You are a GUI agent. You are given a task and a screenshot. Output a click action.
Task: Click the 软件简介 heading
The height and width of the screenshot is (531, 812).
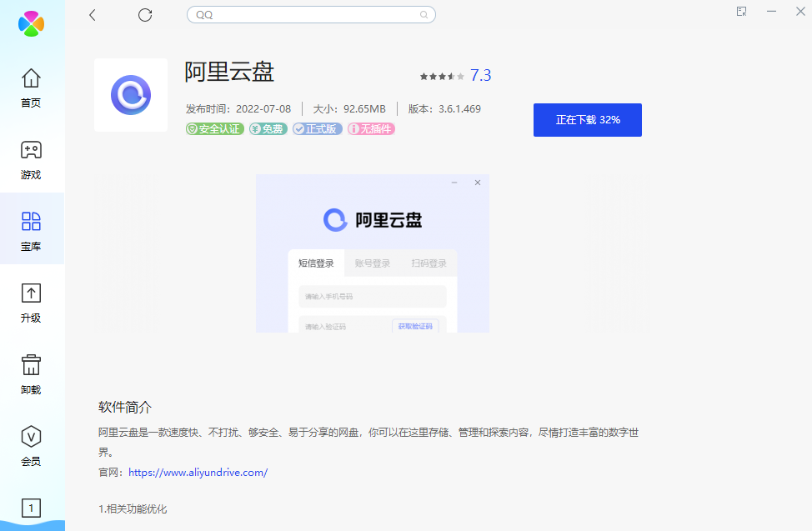[125, 407]
